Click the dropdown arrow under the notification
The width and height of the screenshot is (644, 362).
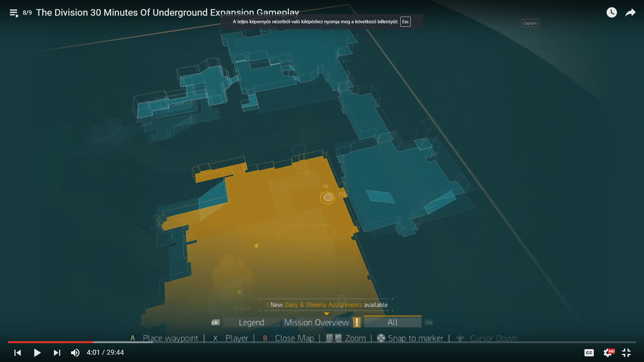pyautogui.click(x=326, y=314)
